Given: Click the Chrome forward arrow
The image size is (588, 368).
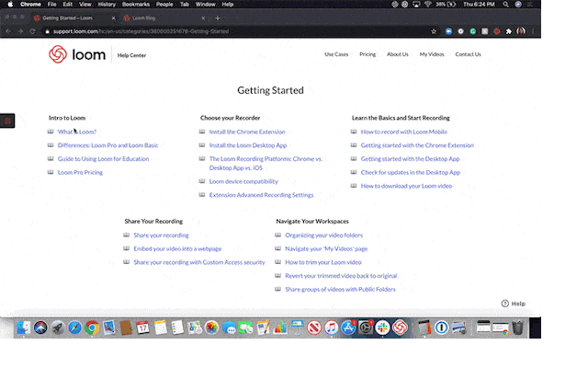Looking at the screenshot, I should click(20, 31).
